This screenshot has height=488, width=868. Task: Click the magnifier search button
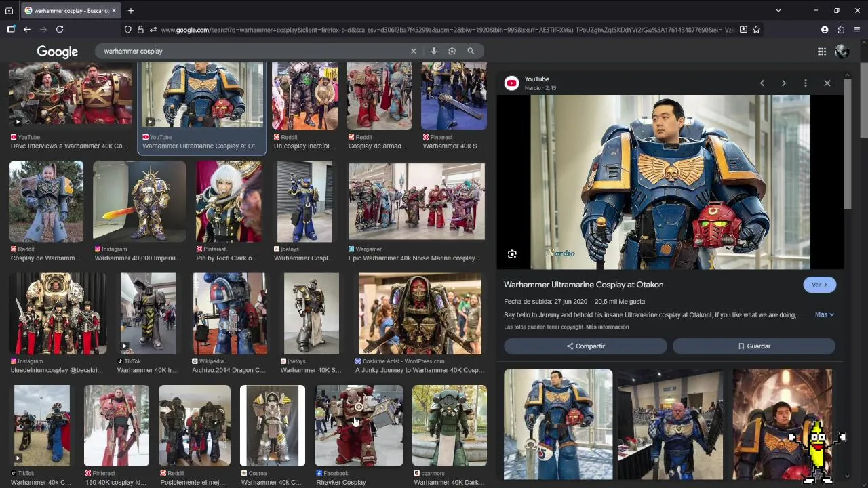click(x=471, y=51)
